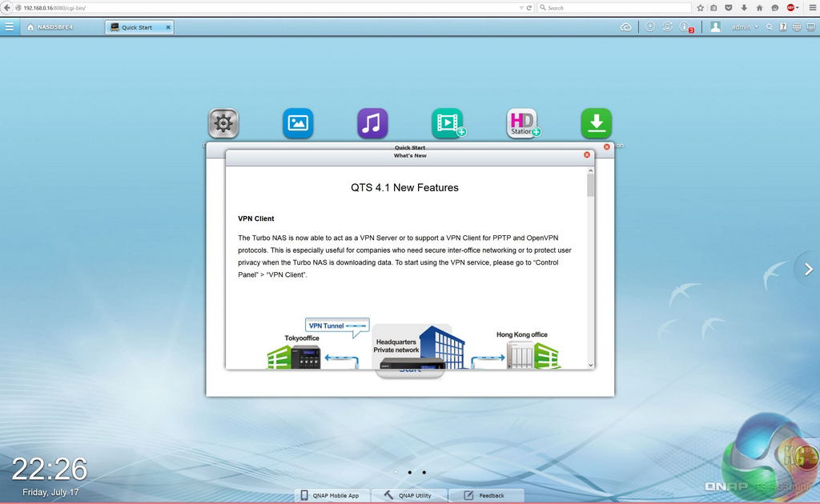Open desktop preferences monitor icon
This screenshot has height=504, width=820.
click(810, 27)
